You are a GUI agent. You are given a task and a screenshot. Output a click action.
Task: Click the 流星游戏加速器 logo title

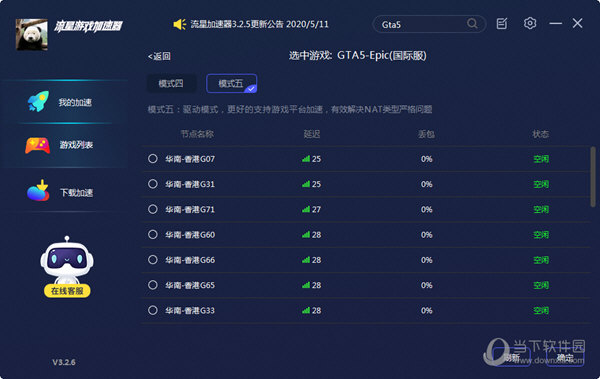point(88,26)
